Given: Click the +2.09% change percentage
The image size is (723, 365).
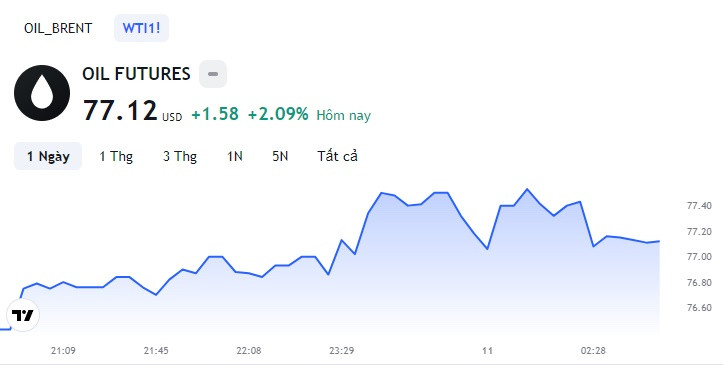Looking at the screenshot, I should pos(278,114).
